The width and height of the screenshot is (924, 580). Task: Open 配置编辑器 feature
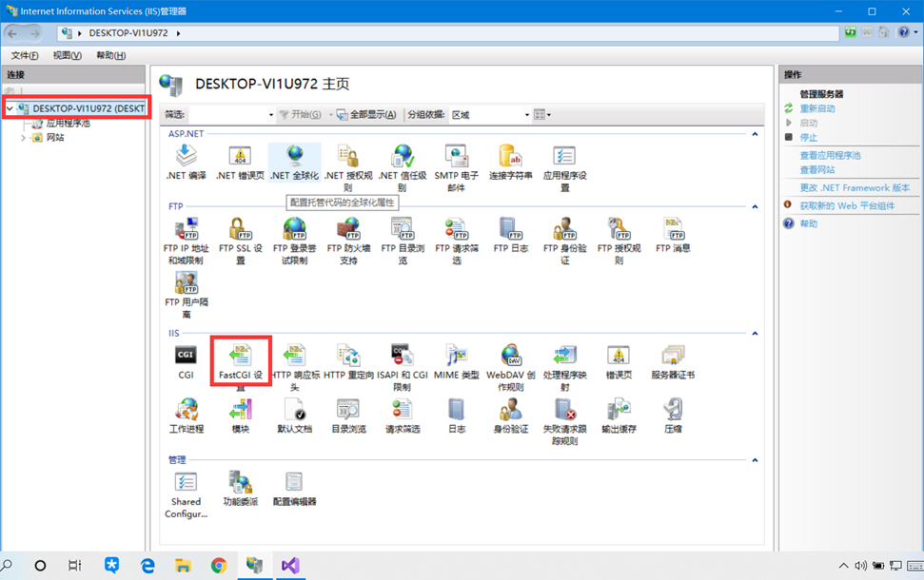[295, 489]
